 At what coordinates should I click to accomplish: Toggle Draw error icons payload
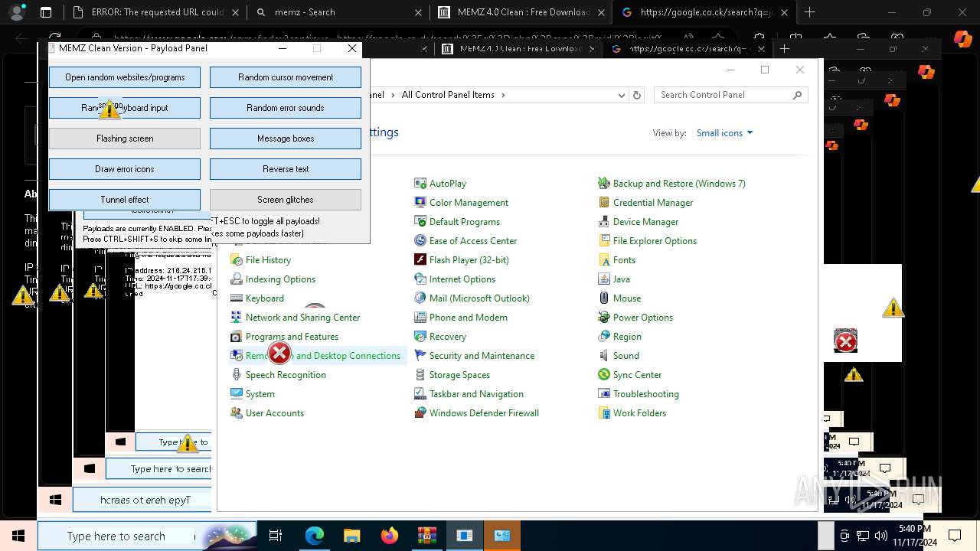[x=125, y=169]
